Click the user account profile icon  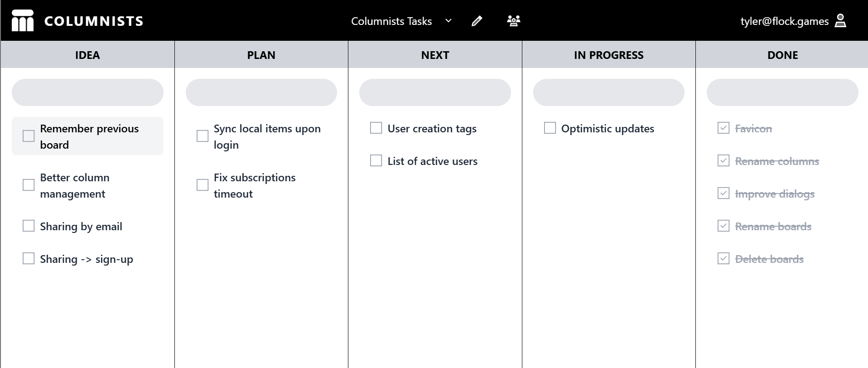point(840,21)
